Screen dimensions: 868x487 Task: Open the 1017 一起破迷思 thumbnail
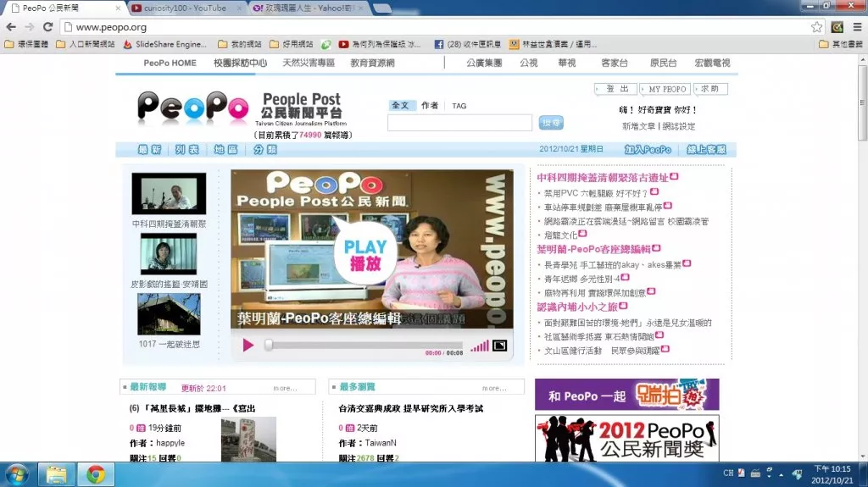(169, 313)
